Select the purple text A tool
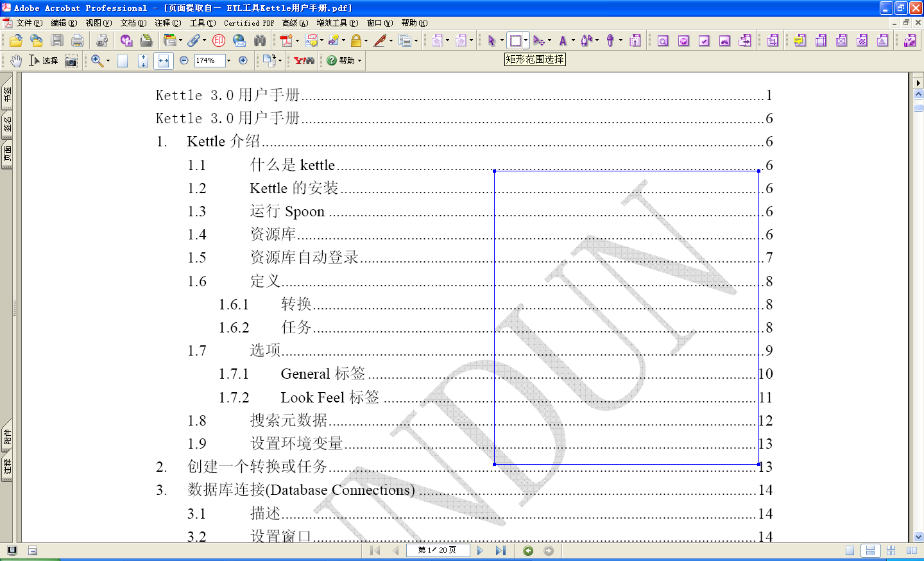 563,40
